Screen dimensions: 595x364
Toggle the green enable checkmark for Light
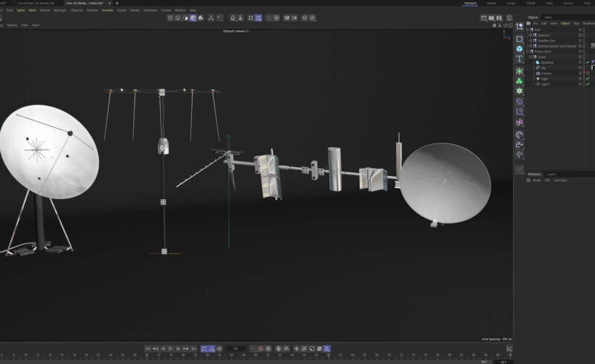[587, 79]
